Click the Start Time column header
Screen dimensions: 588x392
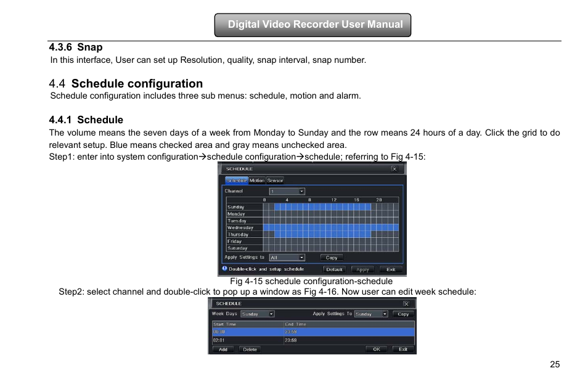click(248, 324)
